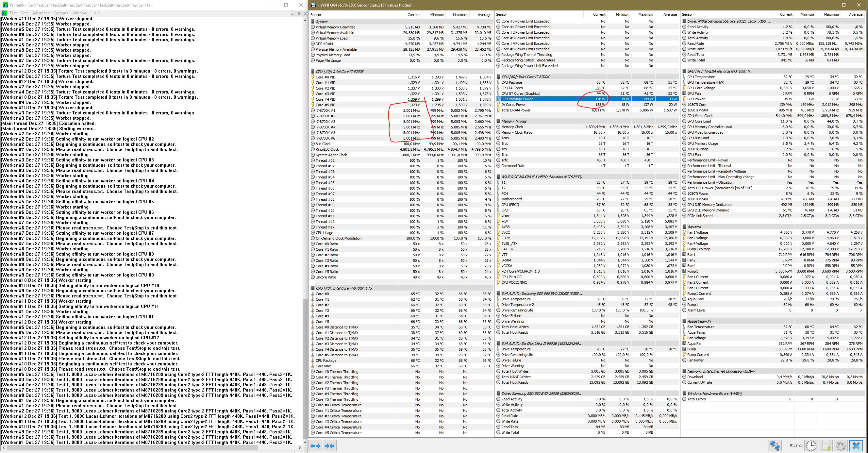
Task: Click the Average column header in left panel
Action: [484, 15]
